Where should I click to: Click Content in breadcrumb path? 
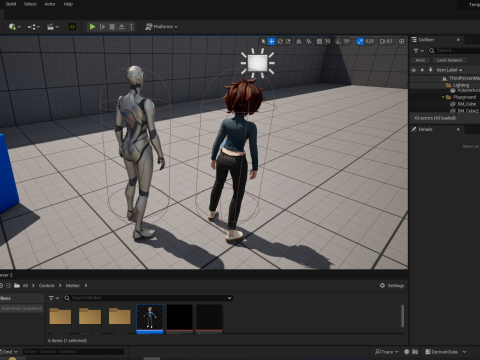(x=46, y=286)
